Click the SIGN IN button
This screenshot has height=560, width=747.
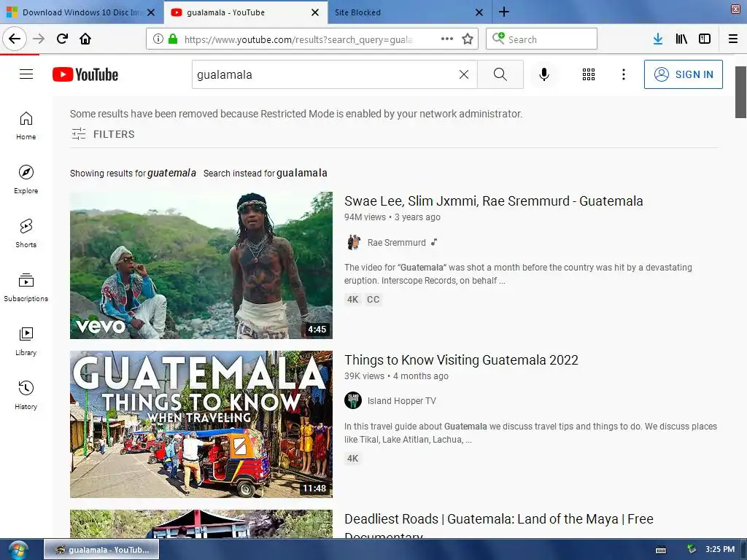683,74
